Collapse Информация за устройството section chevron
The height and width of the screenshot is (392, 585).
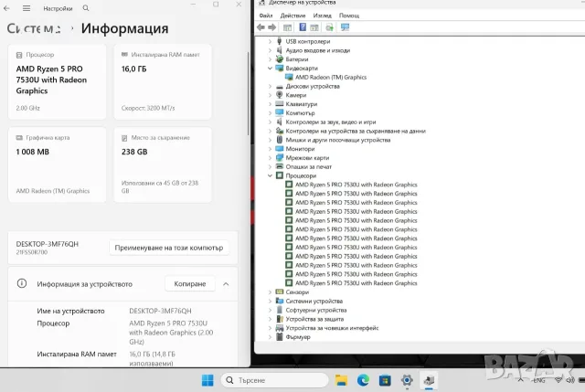click(226, 284)
